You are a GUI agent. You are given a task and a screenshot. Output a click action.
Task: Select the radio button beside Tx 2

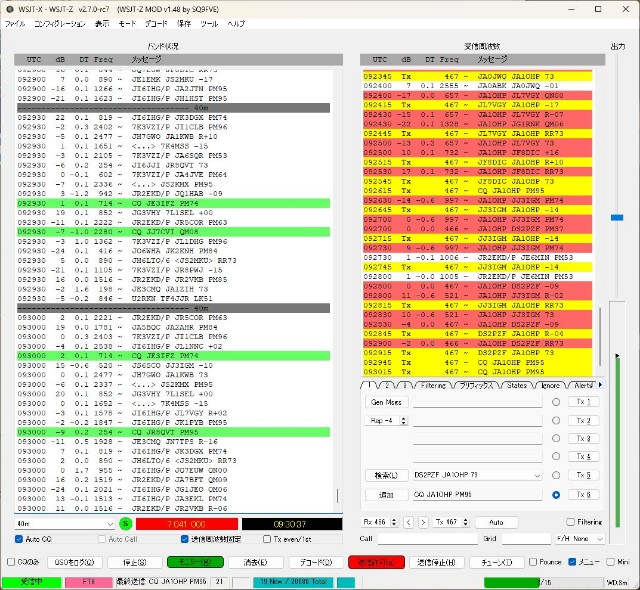coord(556,420)
